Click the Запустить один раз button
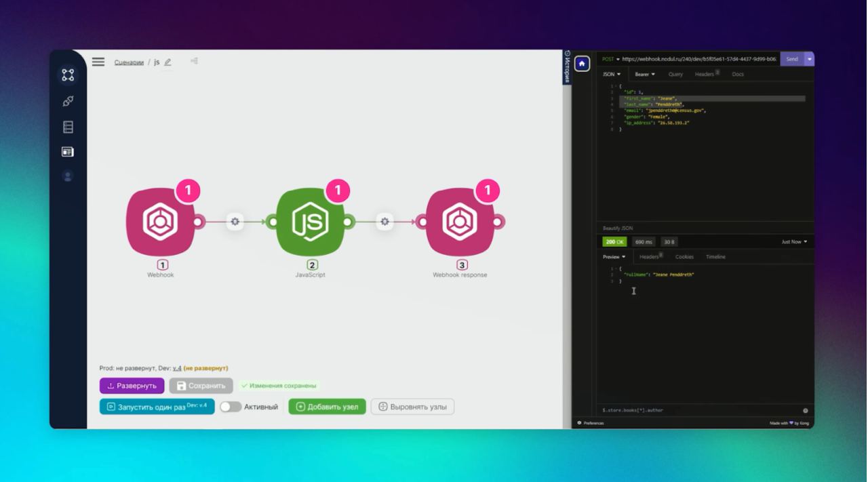This screenshot has width=868, height=482. [157, 407]
